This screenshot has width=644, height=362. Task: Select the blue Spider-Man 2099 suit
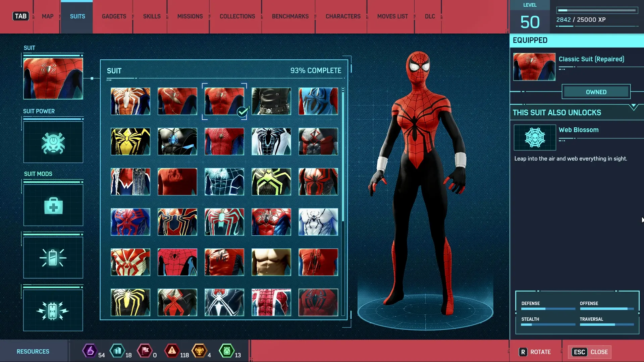pyautogui.click(x=130, y=222)
